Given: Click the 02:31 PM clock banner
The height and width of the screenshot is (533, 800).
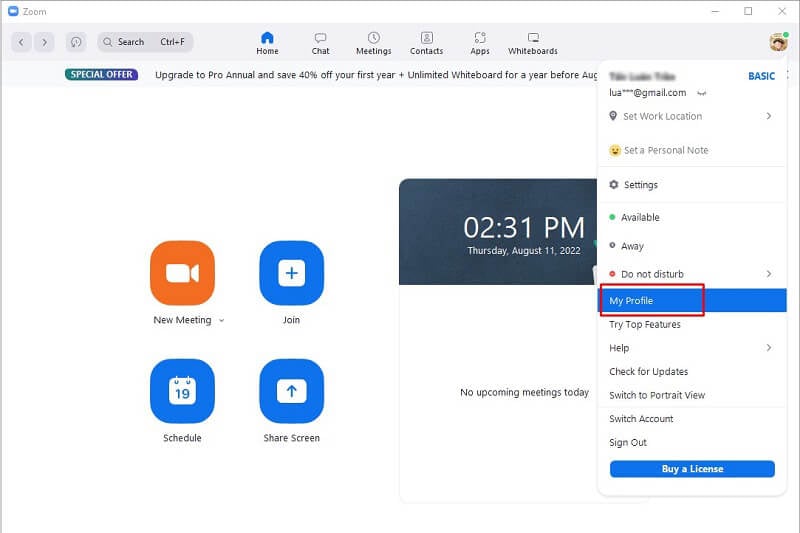Looking at the screenshot, I should [498, 232].
